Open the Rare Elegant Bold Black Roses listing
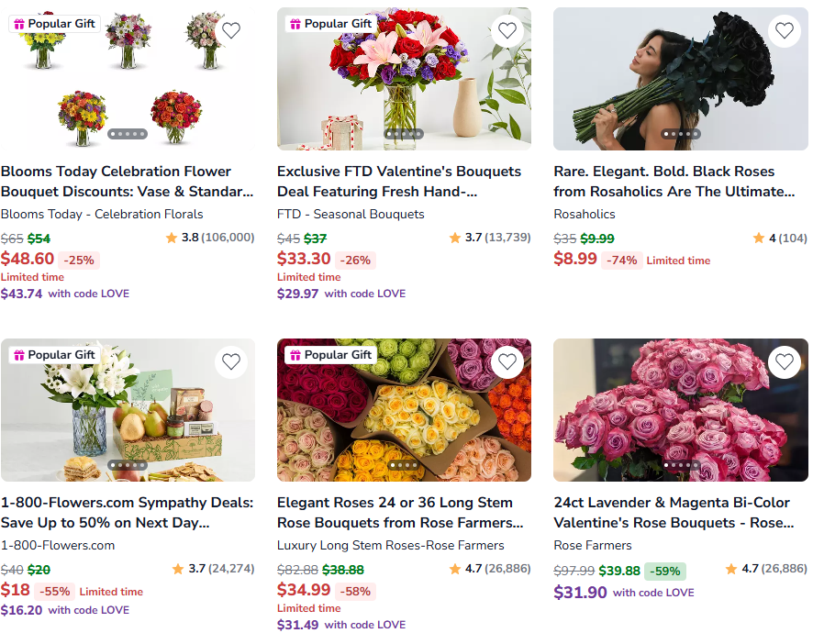Viewport: 813px width, 644px height. pos(674,182)
